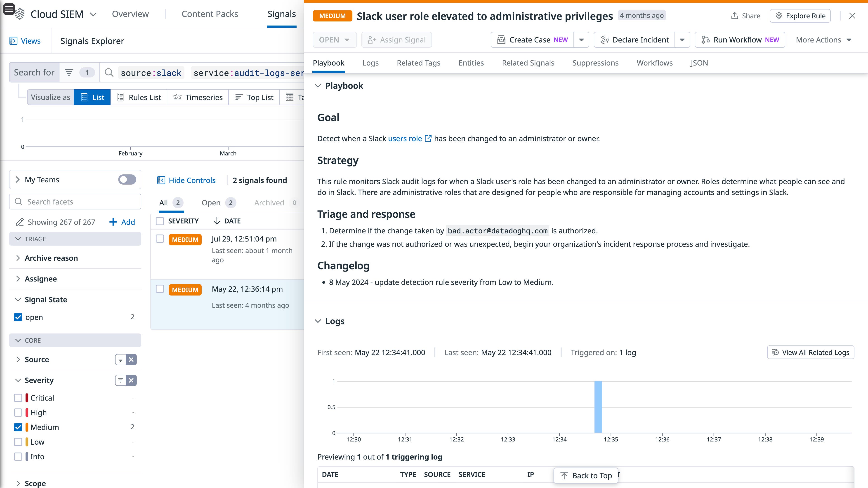Check the Critical severity filter
This screenshot has width=868, height=488.
click(18, 398)
